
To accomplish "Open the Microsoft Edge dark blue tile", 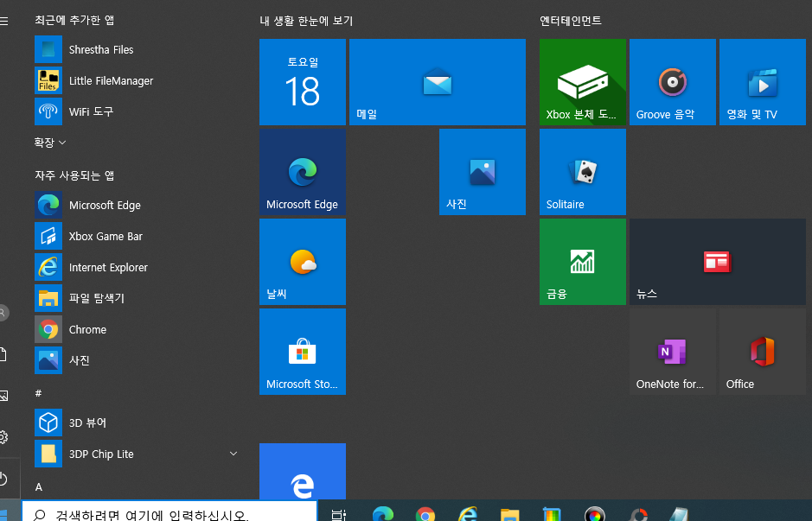I will (303, 172).
